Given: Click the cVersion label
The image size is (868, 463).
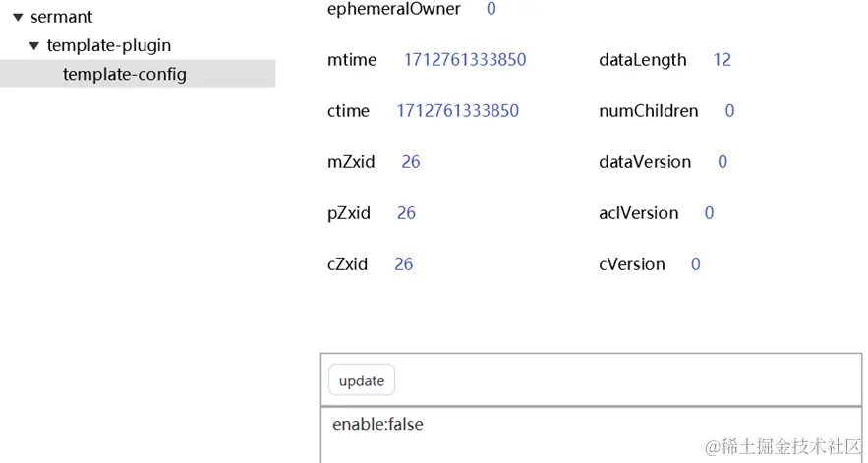Looking at the screenshot, I should (x=632, y=264).
